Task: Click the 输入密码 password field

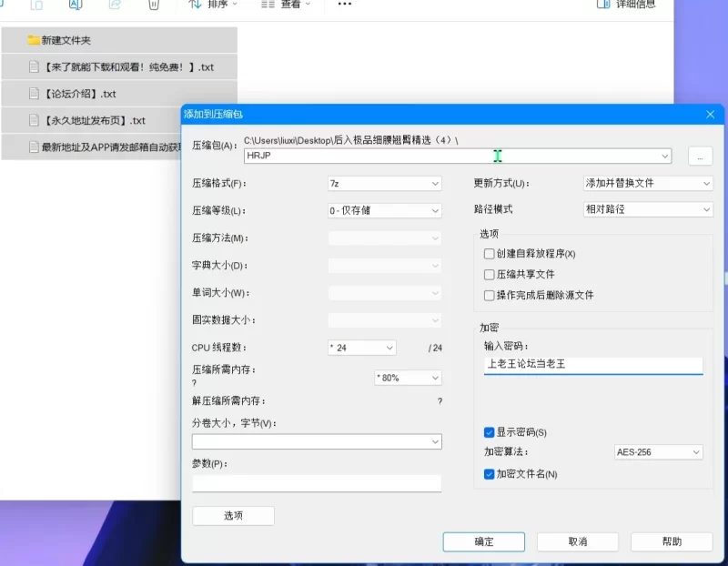Action: click(593, 365)
